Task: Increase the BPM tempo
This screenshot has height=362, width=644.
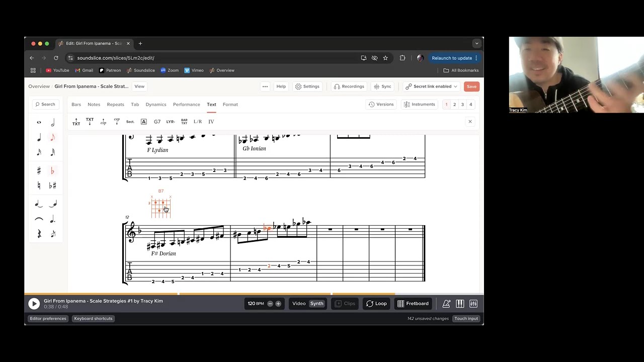Action: click(x=278, y=304)
